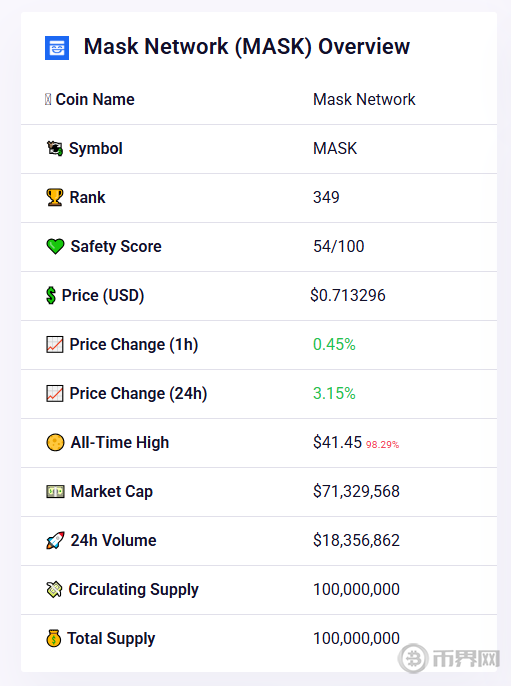
Task: Click the rocket icon beside 24h Volume
Action: coord(55,540)
